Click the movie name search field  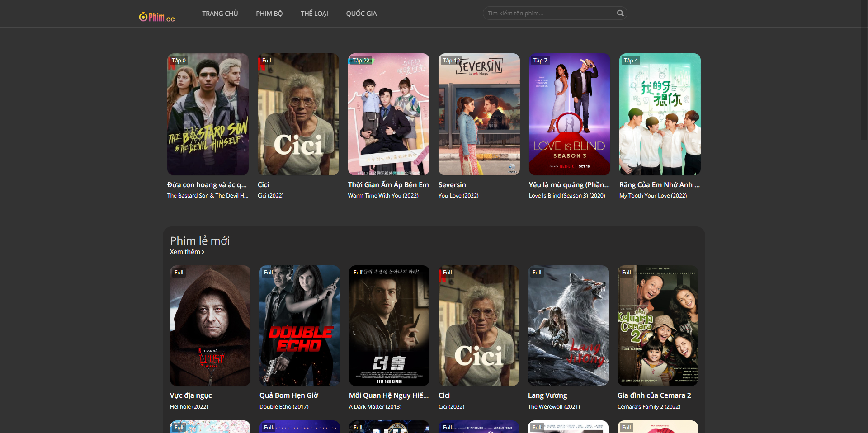[x=549, y=14]
